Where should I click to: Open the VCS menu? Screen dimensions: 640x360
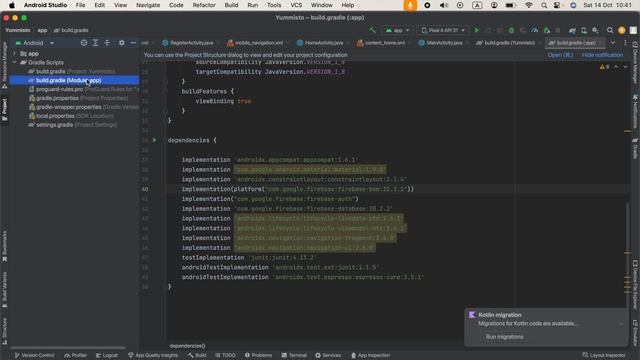[296, 5]
